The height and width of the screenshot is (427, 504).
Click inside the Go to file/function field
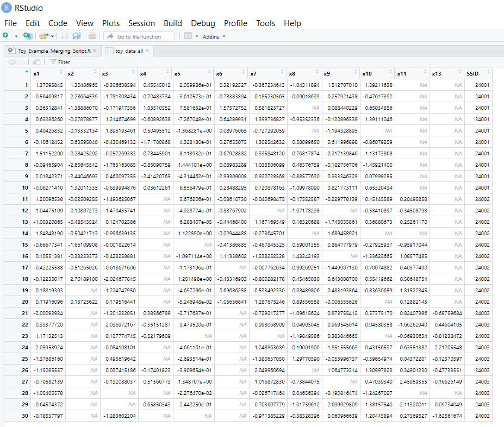pos(141,36)
